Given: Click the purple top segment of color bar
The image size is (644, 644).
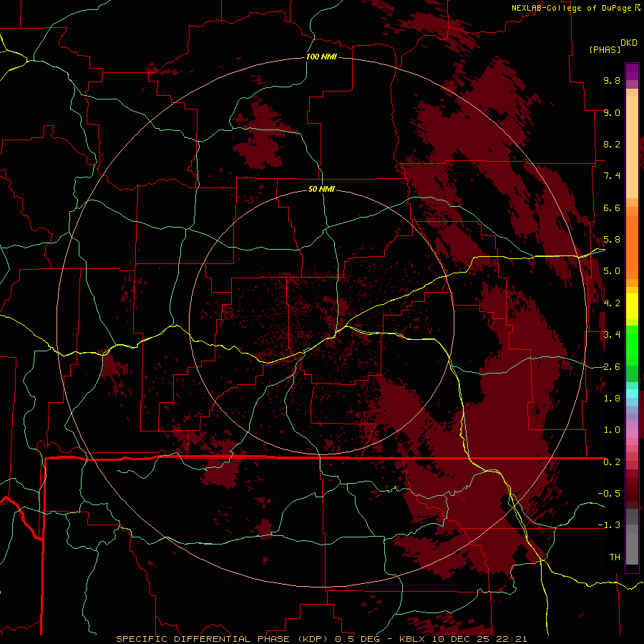Looking at the screenshot, I should 632,72.
